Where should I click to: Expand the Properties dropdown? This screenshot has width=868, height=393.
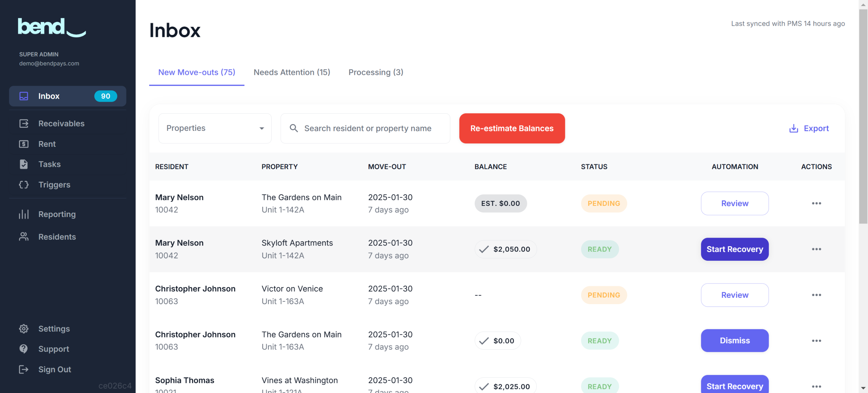coord(215,128)
